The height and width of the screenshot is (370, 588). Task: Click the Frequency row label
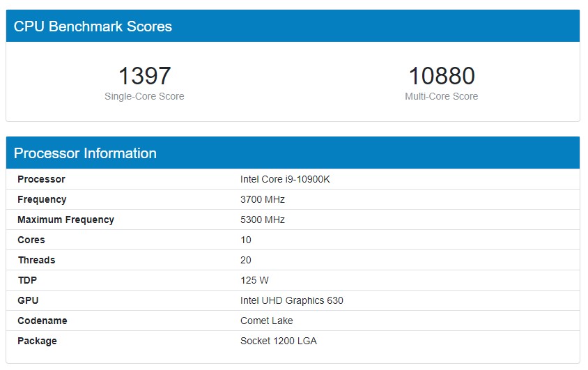[x=42, y=199]
